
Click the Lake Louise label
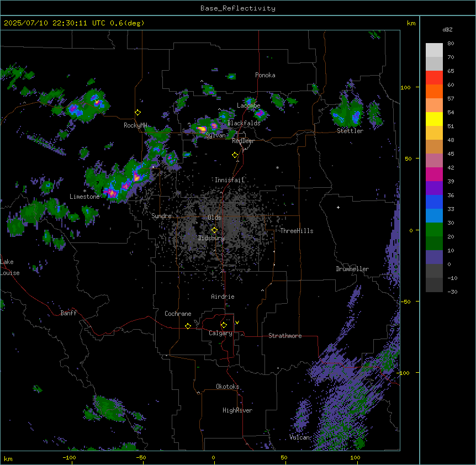(10, 267)
